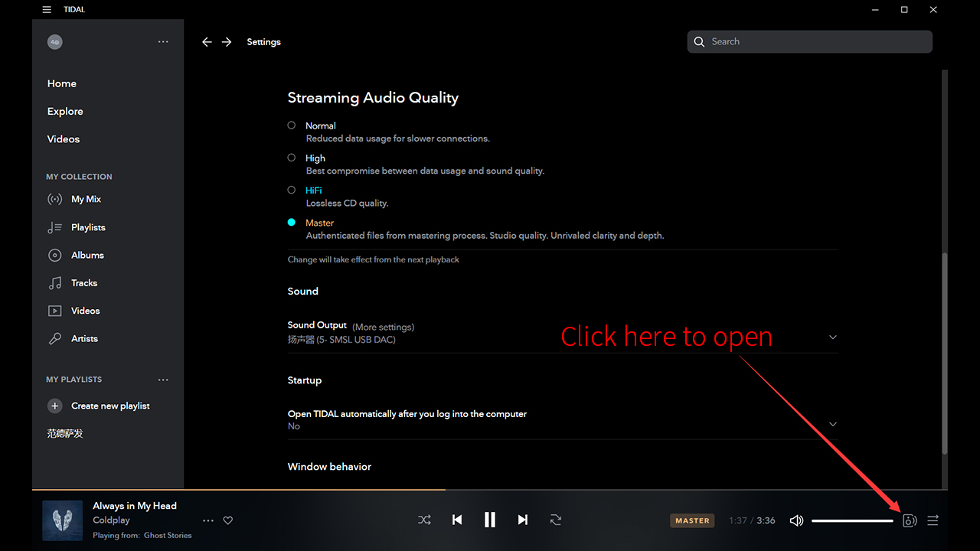Click the search magnifier icon

click(x=699, y=41)
